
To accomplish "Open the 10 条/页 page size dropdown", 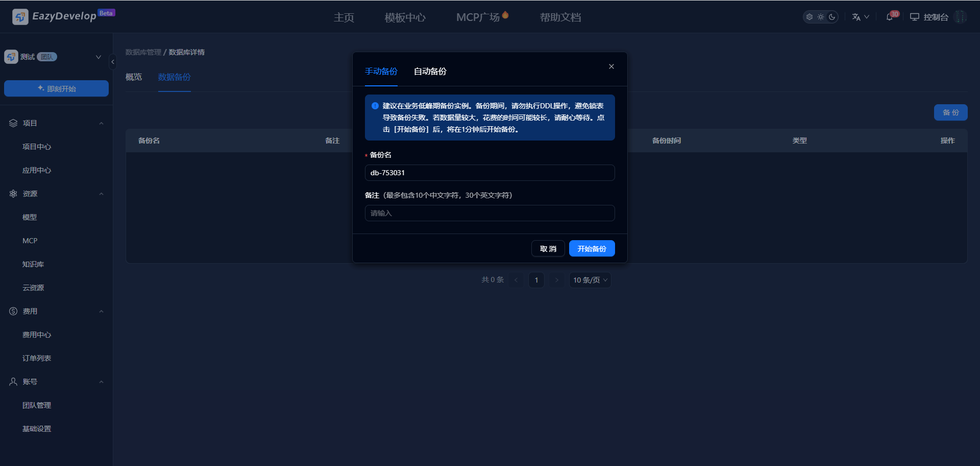I will 590,280.
